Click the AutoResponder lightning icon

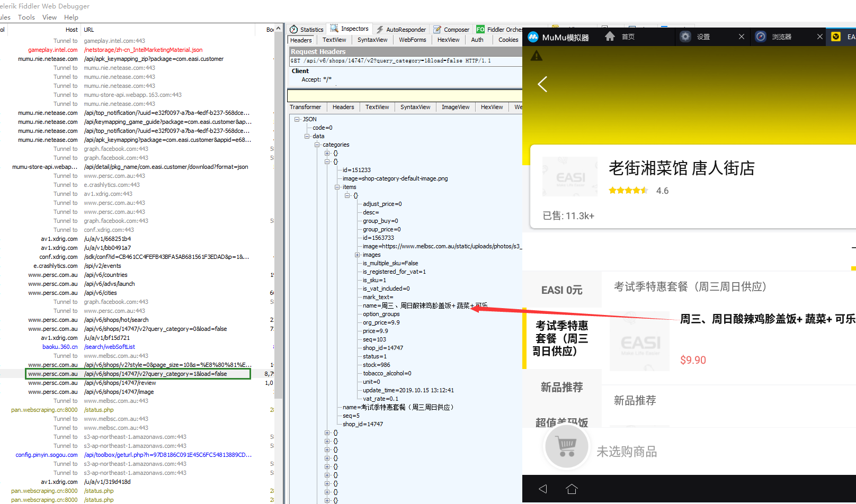(x=380, y=30)
